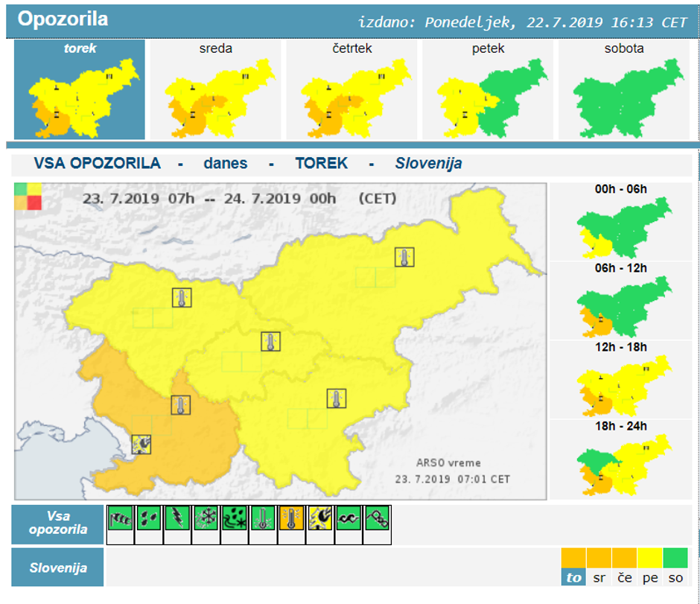Select the rain warning icon
The width and height of the screenshot is (700, 604).
[148, 518]
